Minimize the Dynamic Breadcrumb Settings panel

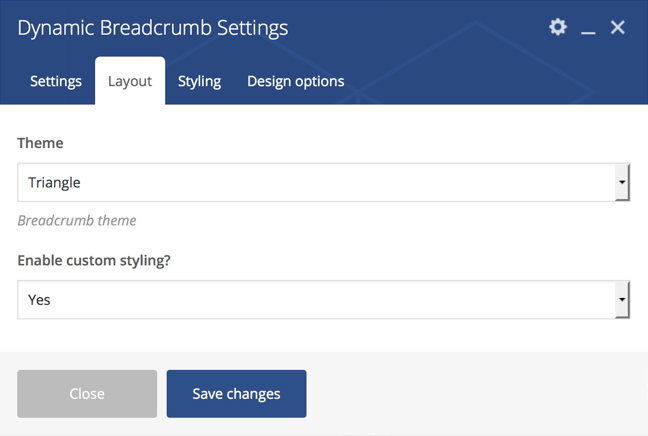(588, 29)
